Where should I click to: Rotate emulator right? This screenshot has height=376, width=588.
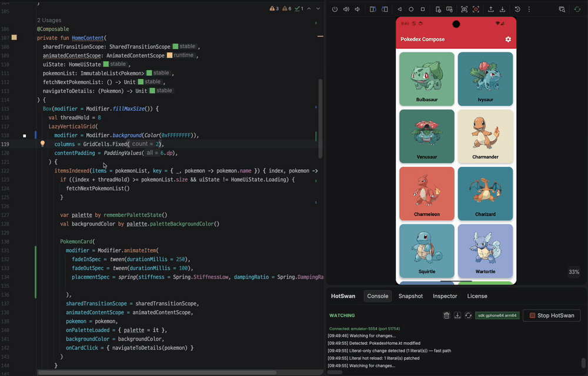(x=385, y=9)
